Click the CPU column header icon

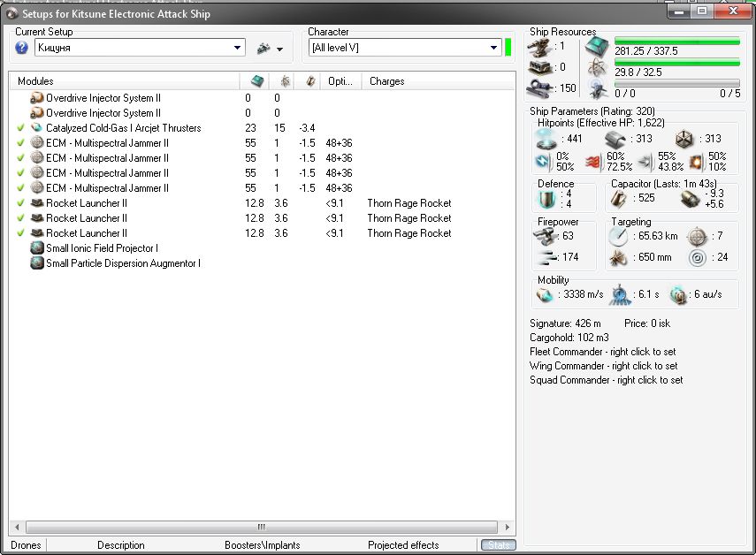click(257, 81)
